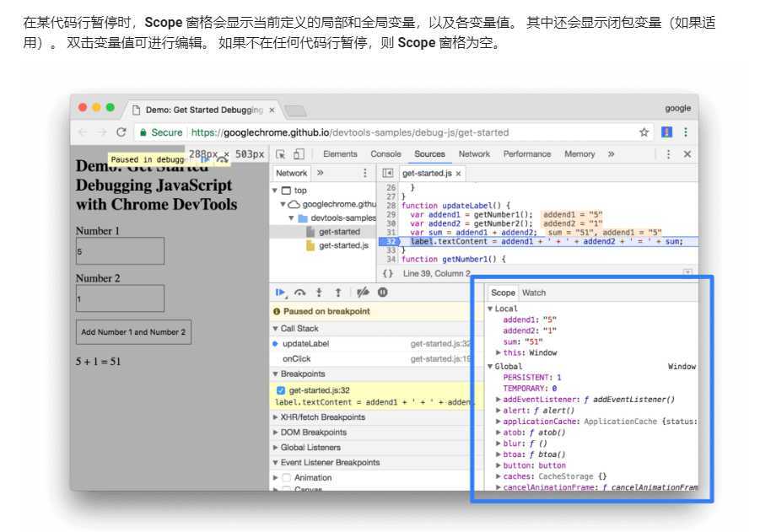Open the Memory tab
Image resolution: width=760 pixels, height=532 pixels.
point(579,153)
